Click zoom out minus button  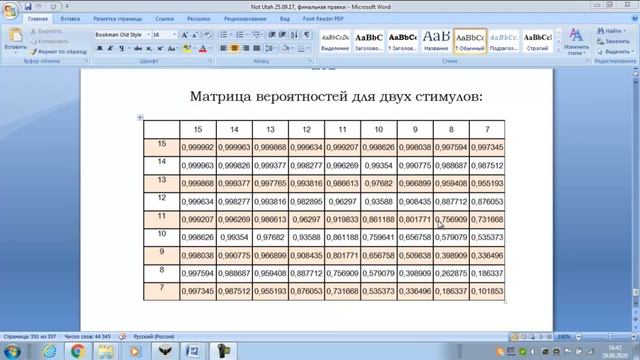(x=578, y=337)
